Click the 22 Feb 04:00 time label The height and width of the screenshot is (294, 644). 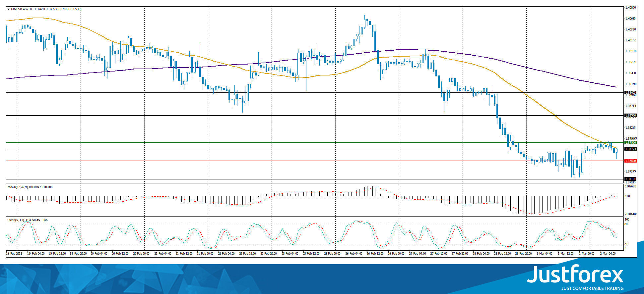[x=227, y=254]
